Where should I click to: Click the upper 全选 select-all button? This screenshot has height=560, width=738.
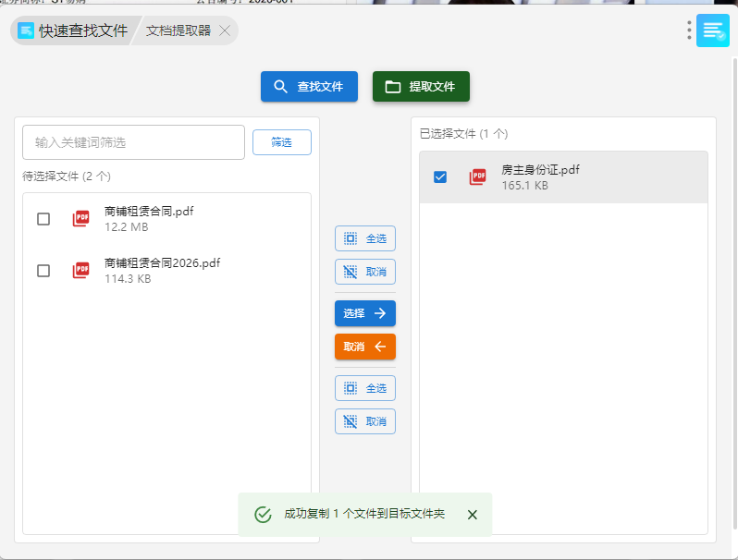[x=365, y=238]
